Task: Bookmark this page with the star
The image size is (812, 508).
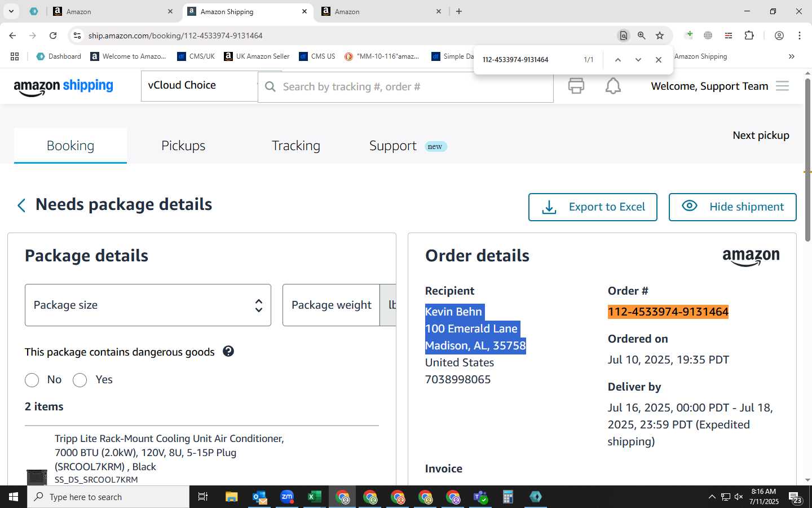Action: [660, 36]
